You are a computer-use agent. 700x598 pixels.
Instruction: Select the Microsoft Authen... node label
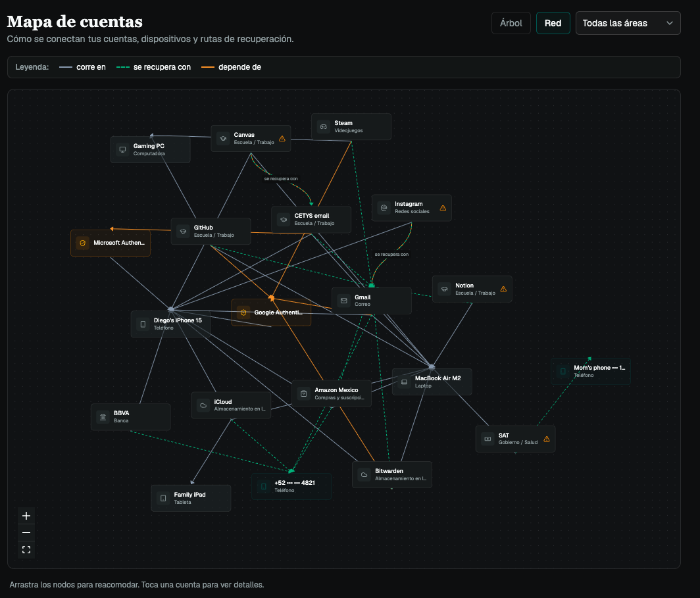(118, 243)
